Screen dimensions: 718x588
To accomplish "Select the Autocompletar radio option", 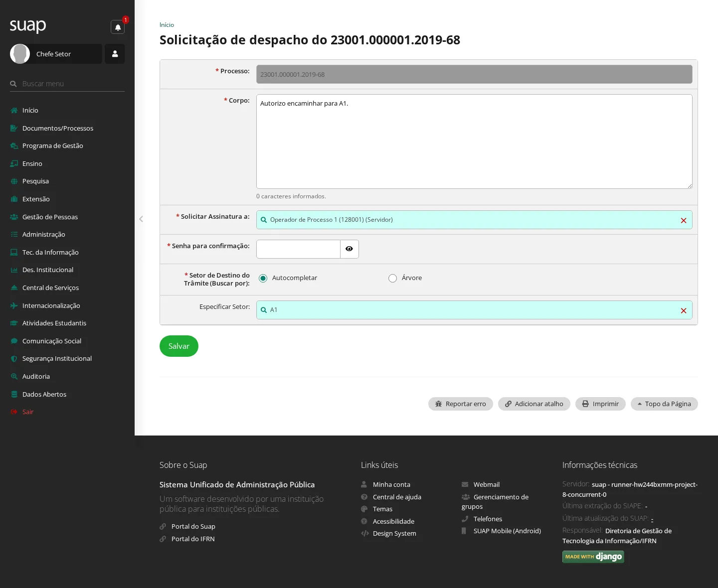I will pos(263,278).
